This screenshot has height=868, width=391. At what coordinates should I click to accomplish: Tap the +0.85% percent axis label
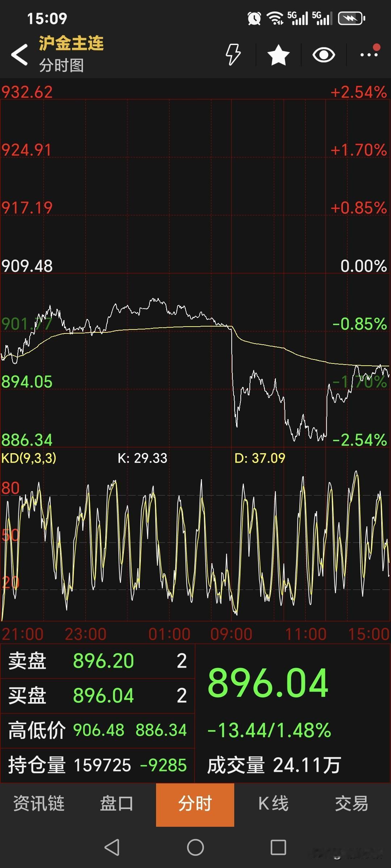359,208
